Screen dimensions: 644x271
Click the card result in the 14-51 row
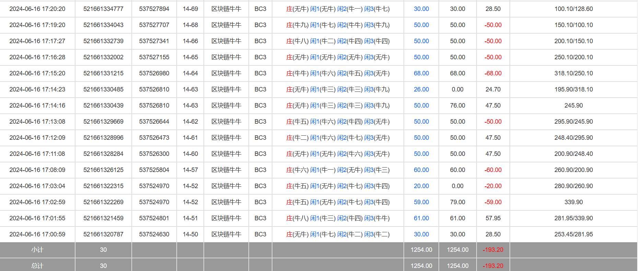coord(338,218)
